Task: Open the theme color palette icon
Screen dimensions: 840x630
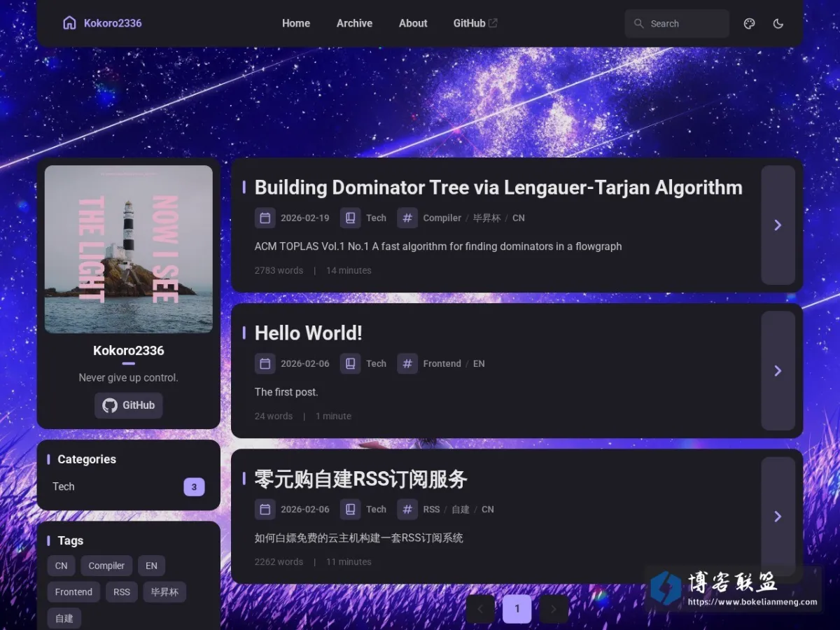Action: tap(749, 23)
